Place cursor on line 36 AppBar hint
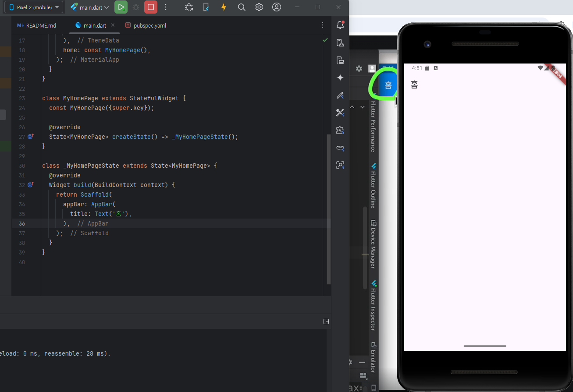 [x=93, y=223]
